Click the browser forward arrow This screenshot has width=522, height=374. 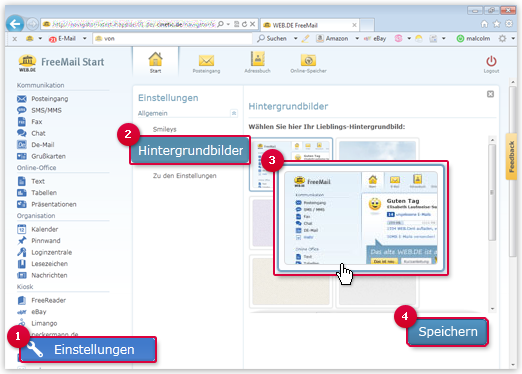(32, 24)
